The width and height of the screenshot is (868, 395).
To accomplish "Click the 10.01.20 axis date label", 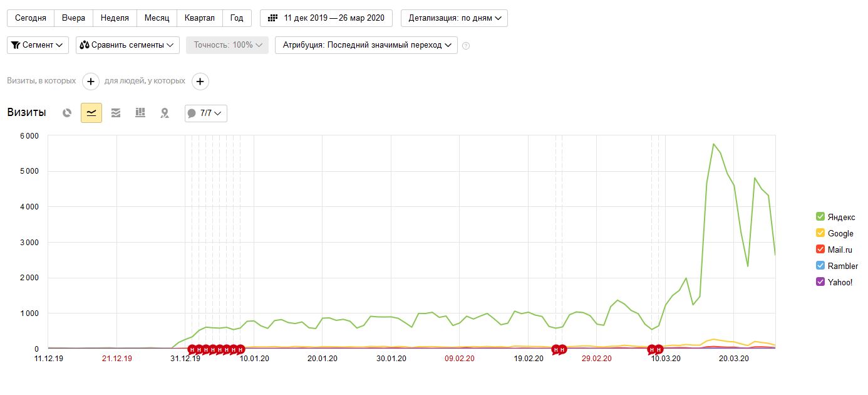I will click(x=254, y=359).
